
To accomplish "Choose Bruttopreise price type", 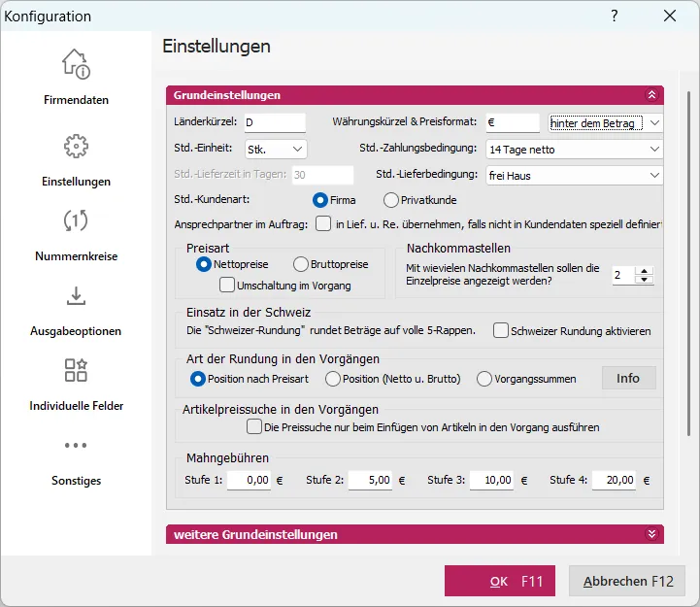I will tap(301, 264).
